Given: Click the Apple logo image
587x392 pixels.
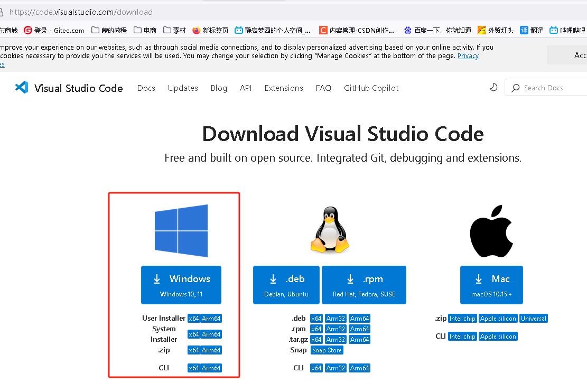Looking at the screenshot, I should [x=491, y=231].
